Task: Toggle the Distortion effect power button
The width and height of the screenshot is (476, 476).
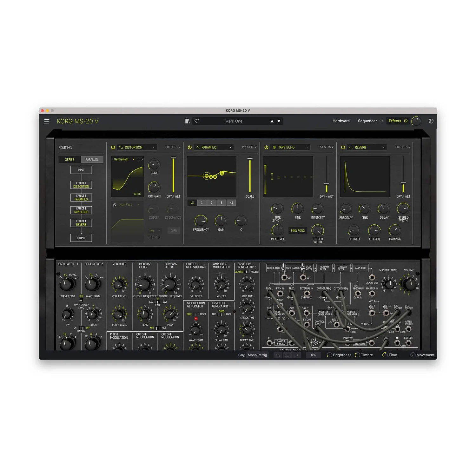Action: [x=113, y=147]
